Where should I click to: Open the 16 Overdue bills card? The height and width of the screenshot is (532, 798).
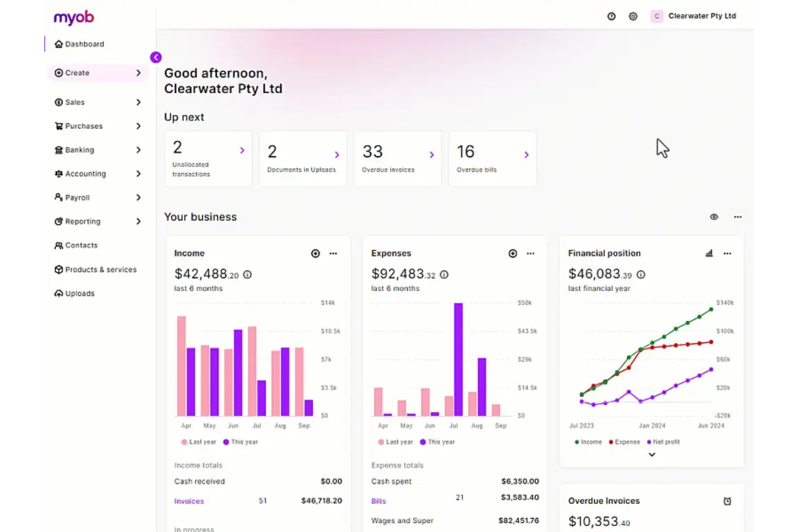tap(493, 159)
